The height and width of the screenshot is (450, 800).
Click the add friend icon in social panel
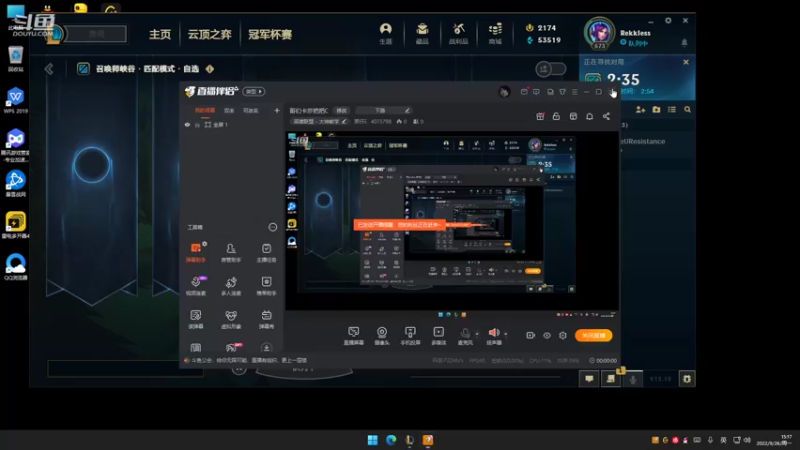coord(640,109)
